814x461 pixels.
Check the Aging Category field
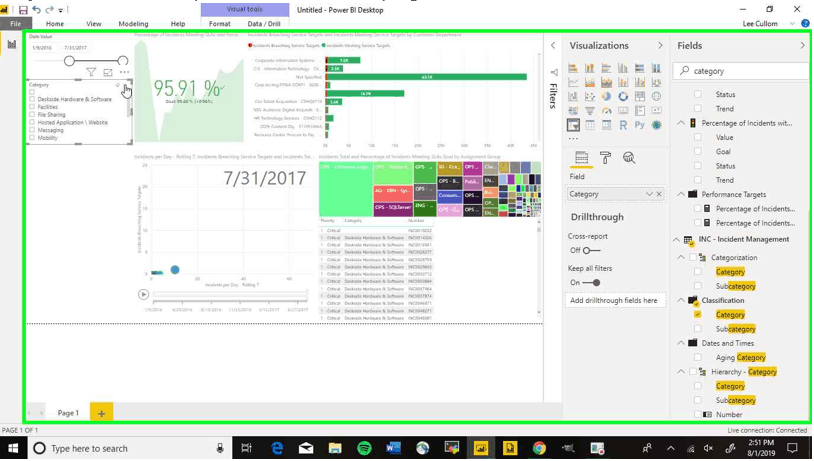click(x=698, y=357)
